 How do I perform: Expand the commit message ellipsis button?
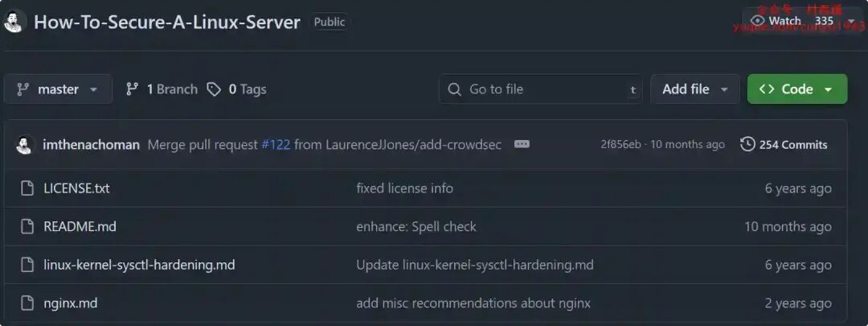pyautogui.click(x=522, y=144)
